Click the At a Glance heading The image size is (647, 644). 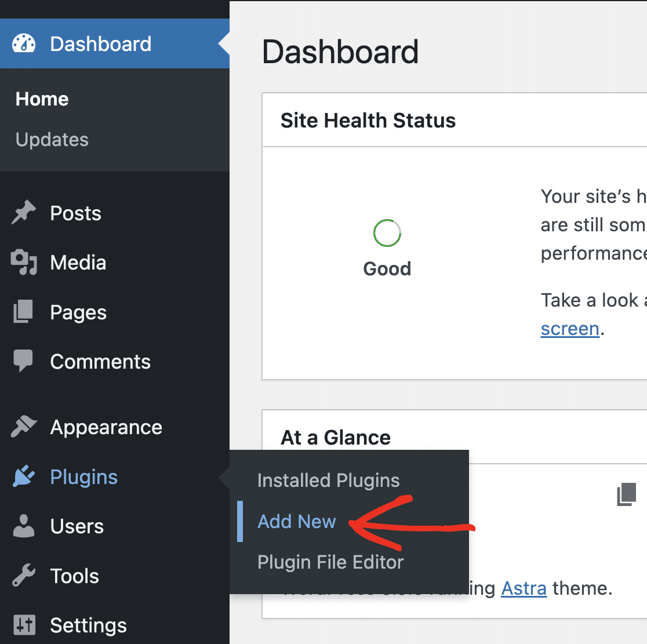click(x=336, y=437)
